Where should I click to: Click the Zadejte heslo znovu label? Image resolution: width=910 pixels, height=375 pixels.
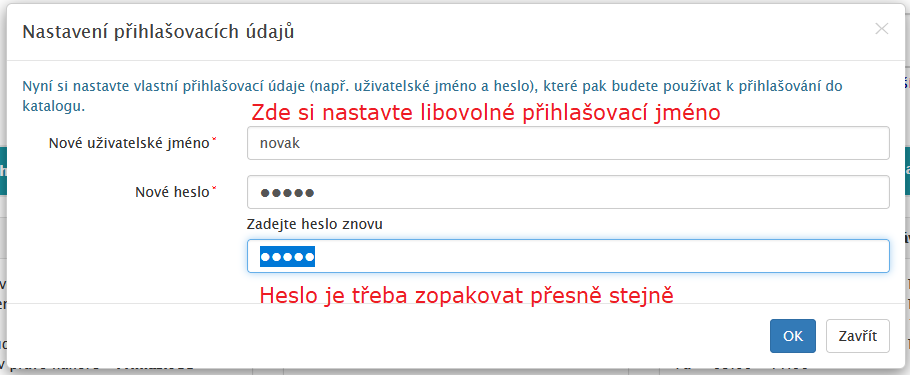coord(315,224)
